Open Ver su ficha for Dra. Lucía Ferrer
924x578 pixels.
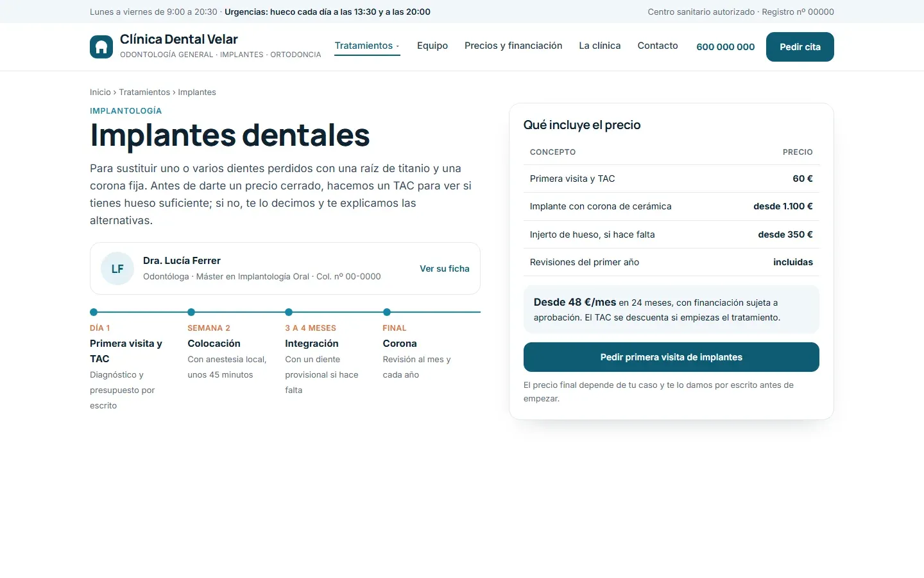point(445,268)
